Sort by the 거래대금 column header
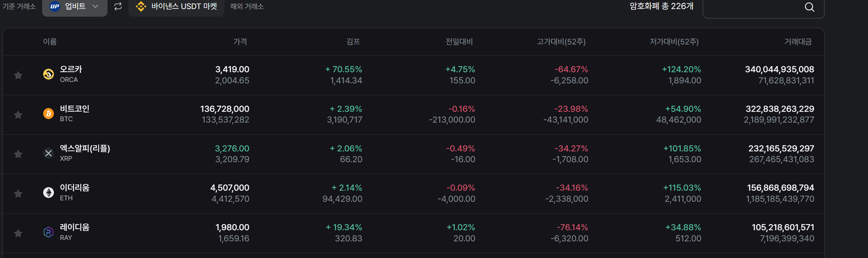Image resolution: width=868 pixels, height=258 pixels. pyautogui.click(x=798, y=42)
